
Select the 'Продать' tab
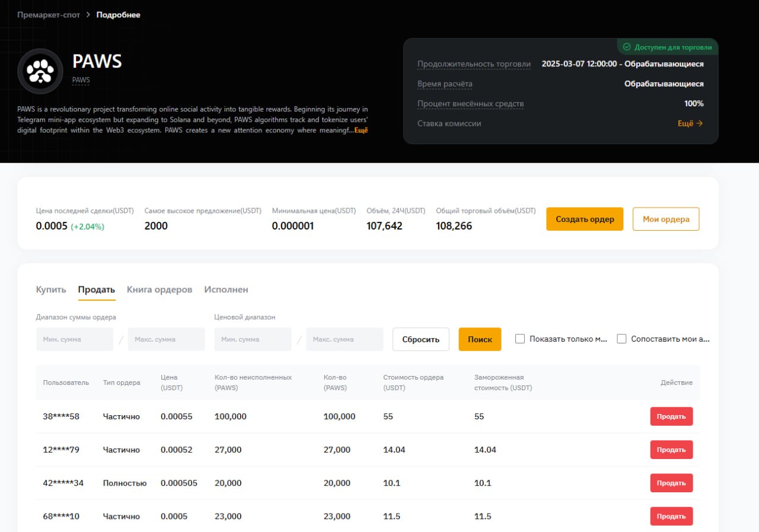pyautogui.click(x=97, y=289)
